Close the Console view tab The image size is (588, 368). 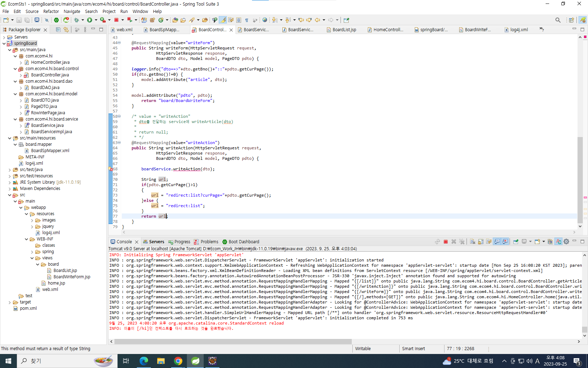(x=136, y=242)
